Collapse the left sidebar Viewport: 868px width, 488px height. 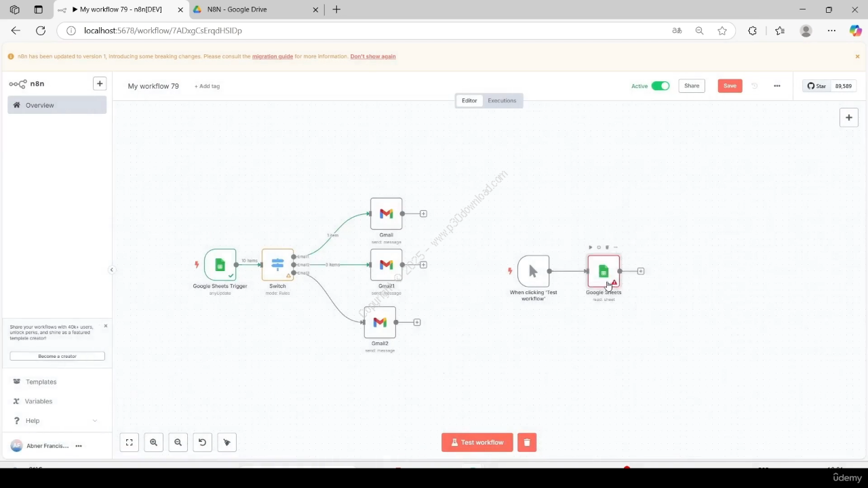112,270
